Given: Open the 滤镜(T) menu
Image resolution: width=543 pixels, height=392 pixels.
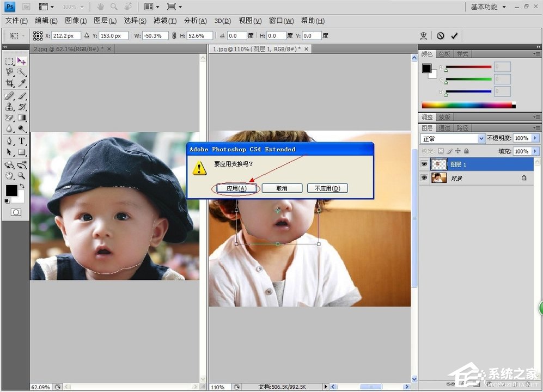Looking at the screenshot, I should click(165, 21).
